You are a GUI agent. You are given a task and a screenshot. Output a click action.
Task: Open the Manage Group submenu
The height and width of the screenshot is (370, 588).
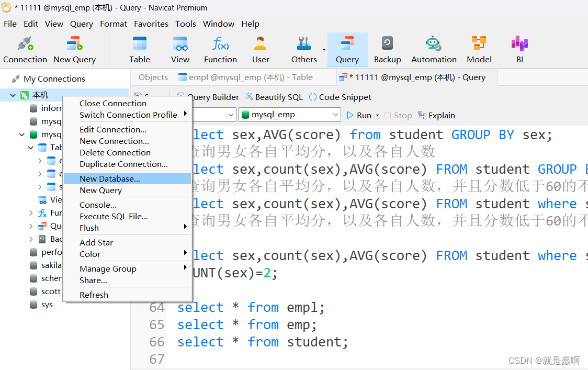pyautogui.click(x=128, y=268)
